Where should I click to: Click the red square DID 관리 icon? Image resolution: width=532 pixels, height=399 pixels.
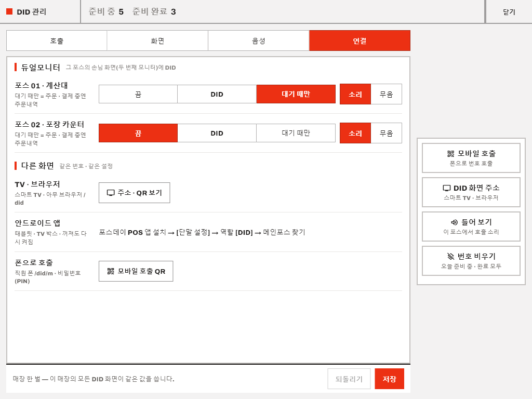coord(9,11)
